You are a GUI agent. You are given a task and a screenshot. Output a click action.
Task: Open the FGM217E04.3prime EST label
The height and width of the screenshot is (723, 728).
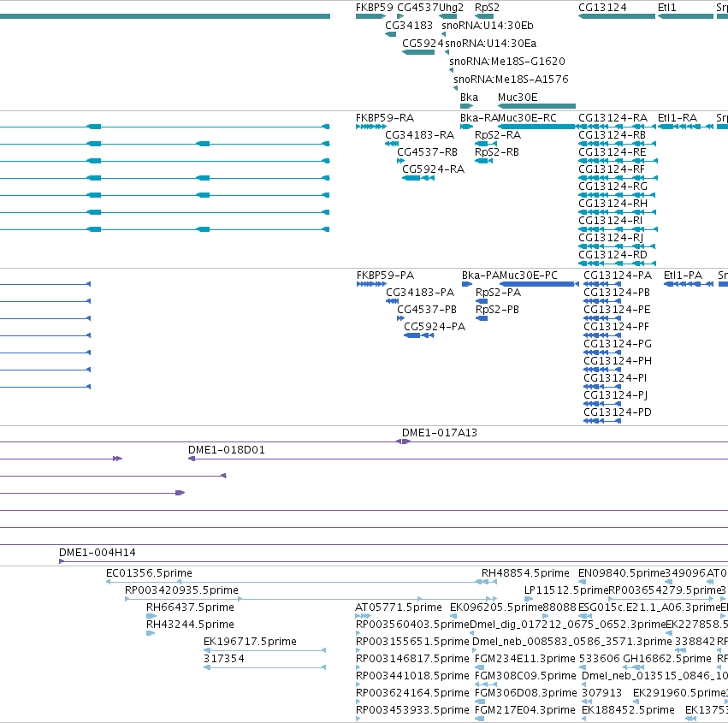pyautogui.click(x=525, y=710)
